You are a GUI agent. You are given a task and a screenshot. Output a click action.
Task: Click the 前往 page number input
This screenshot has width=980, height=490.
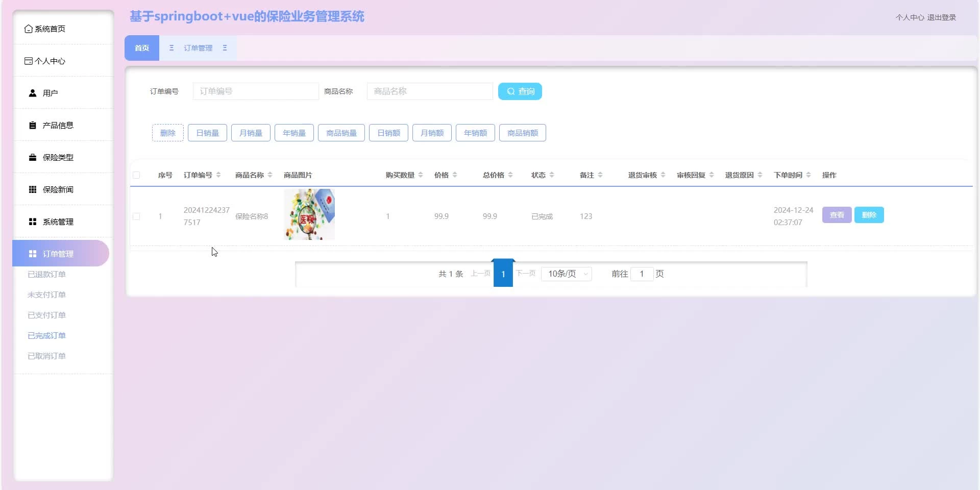[x=642, y=274]
